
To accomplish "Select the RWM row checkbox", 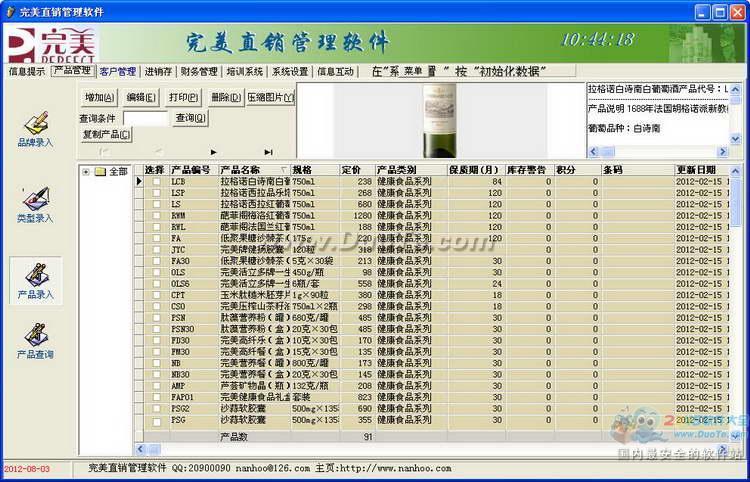I will (x=156, y=216).
